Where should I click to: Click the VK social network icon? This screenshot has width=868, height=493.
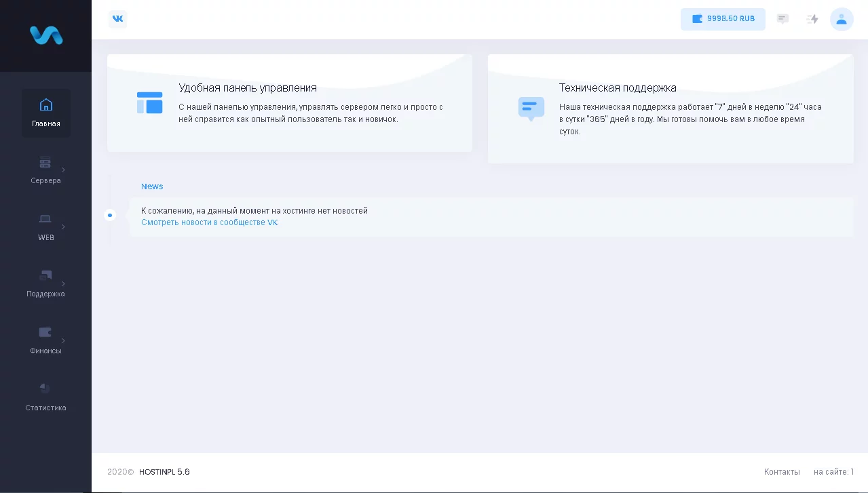pyautogui.click(x=117, y=19)
